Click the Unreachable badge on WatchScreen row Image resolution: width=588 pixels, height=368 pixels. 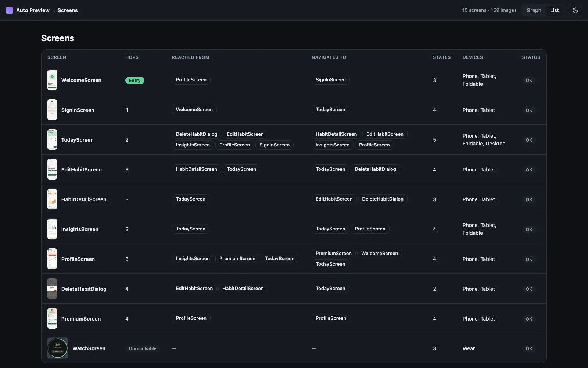(143, 348)
